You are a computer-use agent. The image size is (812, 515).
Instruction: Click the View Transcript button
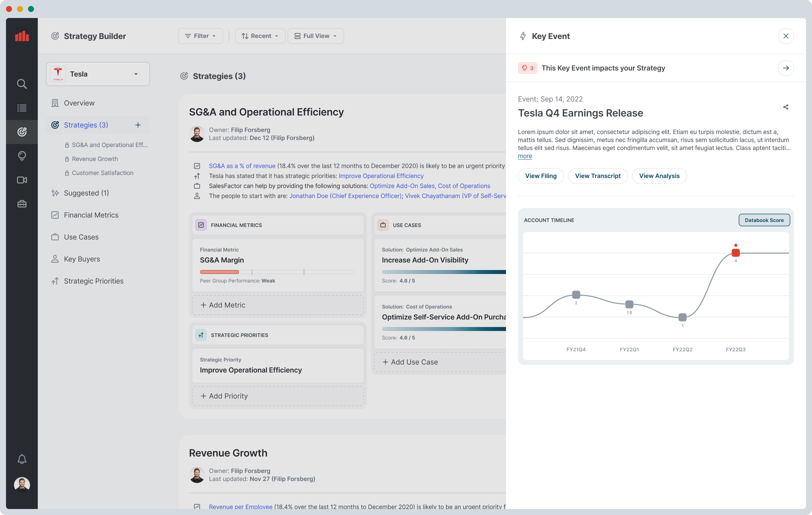pos(598,176)
